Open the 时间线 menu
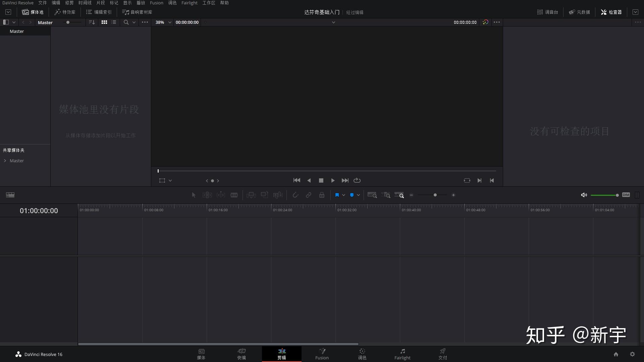This screenshot has width=644, height=362. click(85, 3)
